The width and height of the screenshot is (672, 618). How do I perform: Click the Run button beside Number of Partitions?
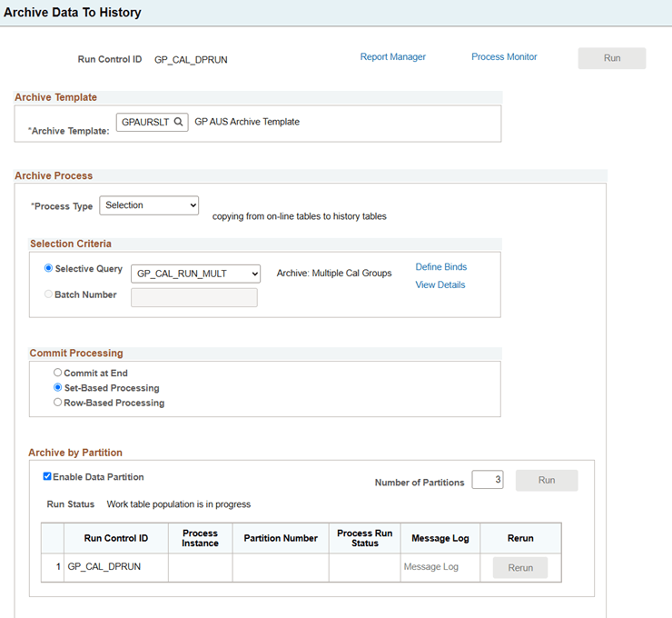pos(547,481)
